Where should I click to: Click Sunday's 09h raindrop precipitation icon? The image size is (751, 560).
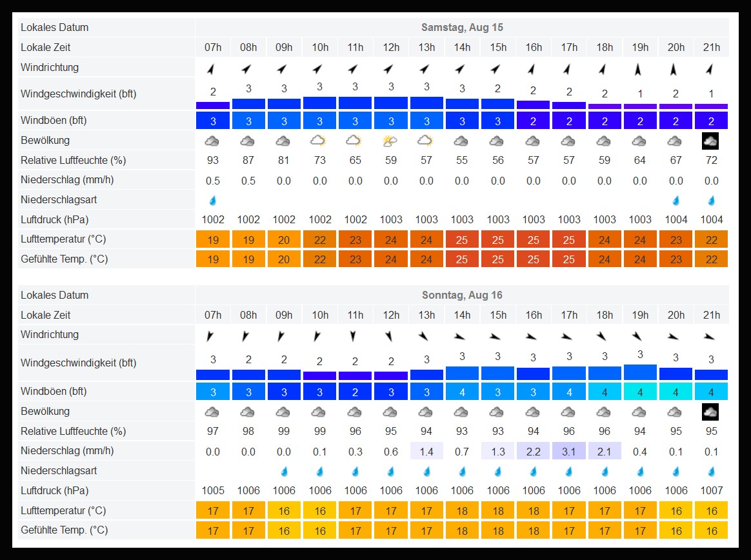click(x=284, y=471)
